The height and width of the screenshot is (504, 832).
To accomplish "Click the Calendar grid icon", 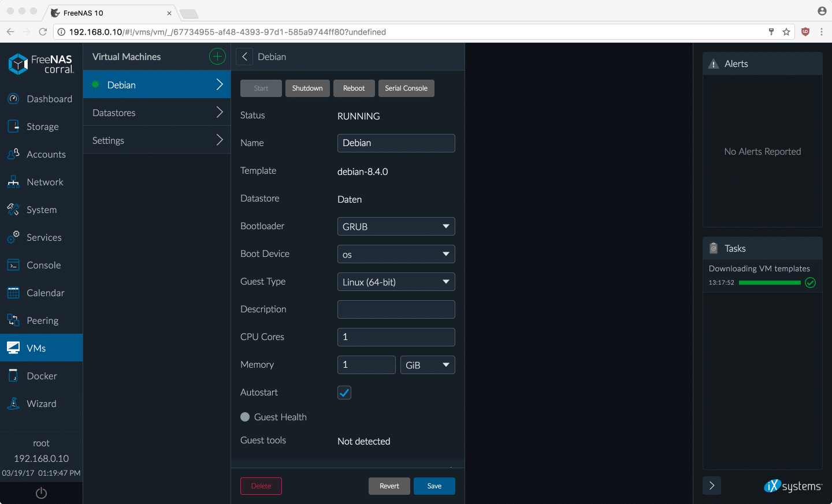I will coord(13,293).
